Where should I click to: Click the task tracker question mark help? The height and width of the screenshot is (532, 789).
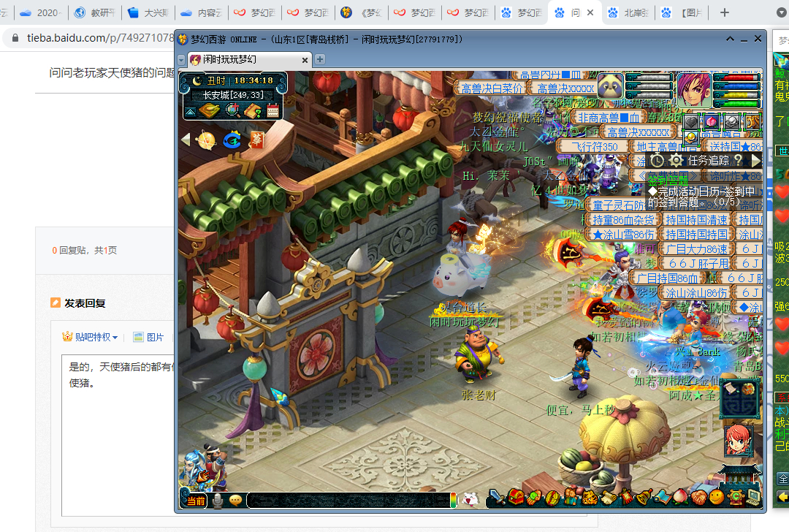pyautogui.click(x=738, y=160)
